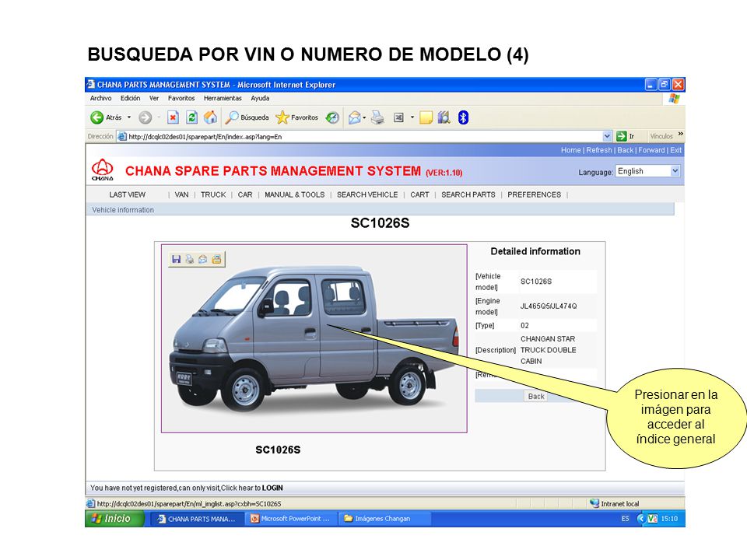Open the Favoritos menu in menu bar
This screenshot has height=560, width=747.
tap(181, 98)
